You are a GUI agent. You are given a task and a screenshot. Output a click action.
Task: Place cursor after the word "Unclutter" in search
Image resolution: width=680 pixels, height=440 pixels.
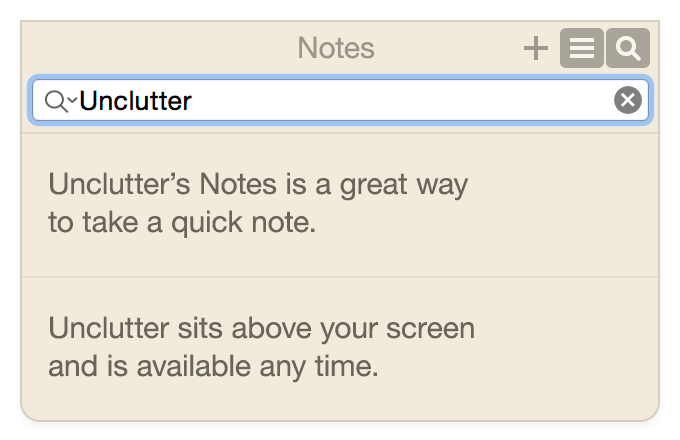click(x=192, y=101)
